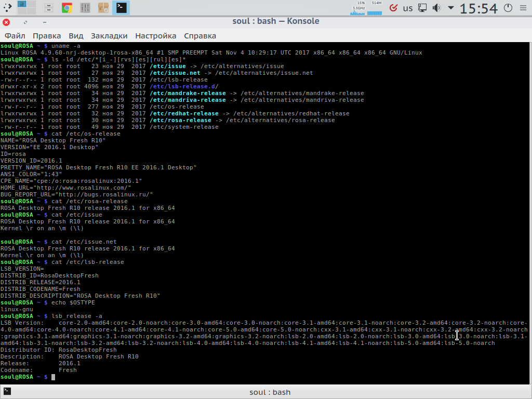Switch the 'us' keyboard layout indicator
Image resolution: width=532 pixels, height=399 pixels.
(408, 8)
